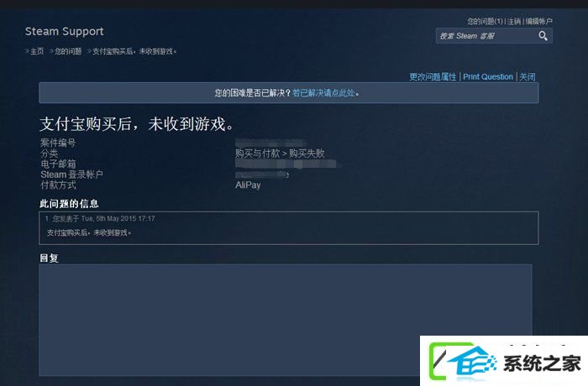This screenshot has height=386, width=588.
Task: Select the post date Tue, 5th May 2015 17:17
Action: [118, 218]
